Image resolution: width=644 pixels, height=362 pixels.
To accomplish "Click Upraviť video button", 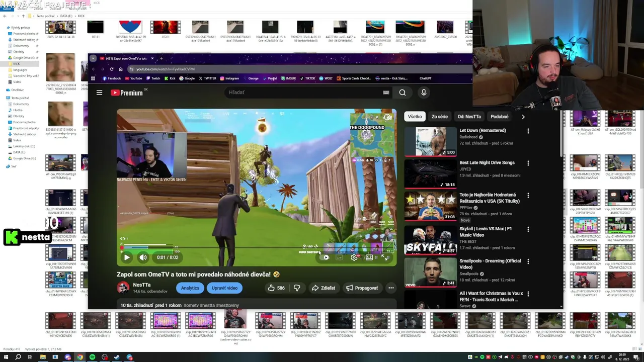I will [x=224, y=288].
